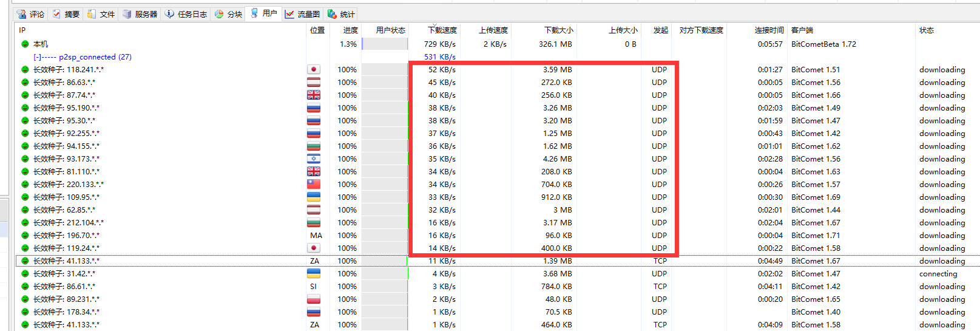Select peer row 长效种子: 212.104.*.*
Image resolution: width=980 pixels, height=331 pixels.
coord(68,223)
